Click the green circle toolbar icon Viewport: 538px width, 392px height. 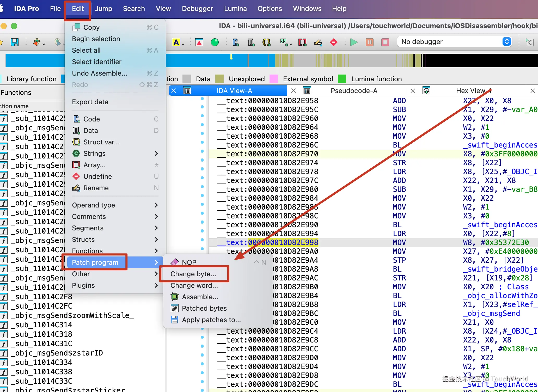(x=215, y=42)
